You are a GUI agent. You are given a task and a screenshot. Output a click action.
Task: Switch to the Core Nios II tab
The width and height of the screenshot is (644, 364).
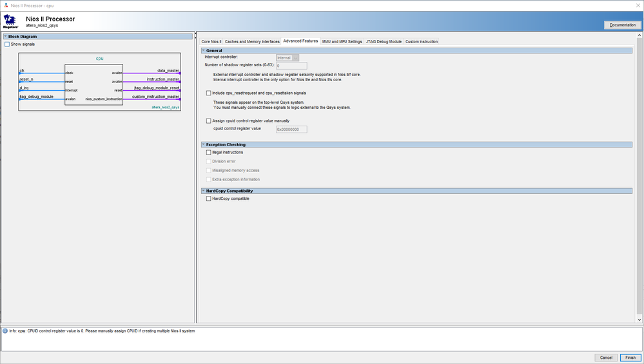point(211,41)
